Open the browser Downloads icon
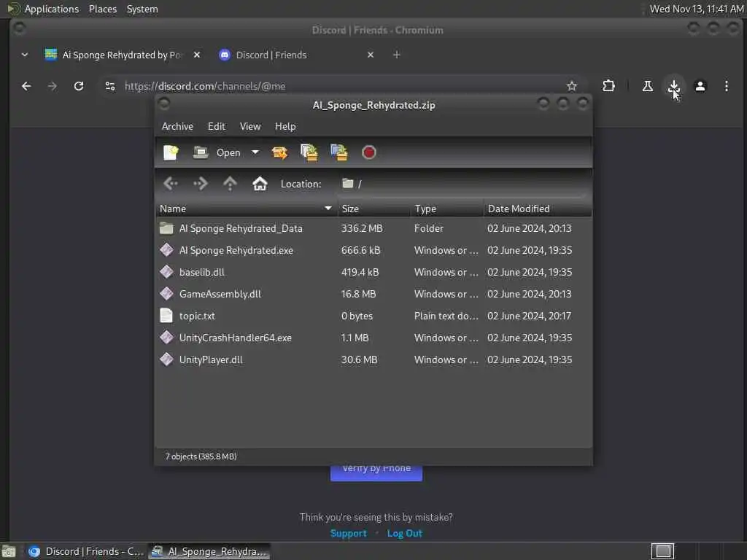The image size is (747, 560). pos(673,86)
